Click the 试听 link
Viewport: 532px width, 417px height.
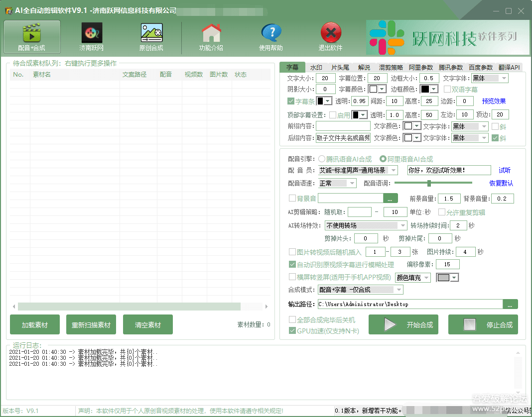[505, 170]
